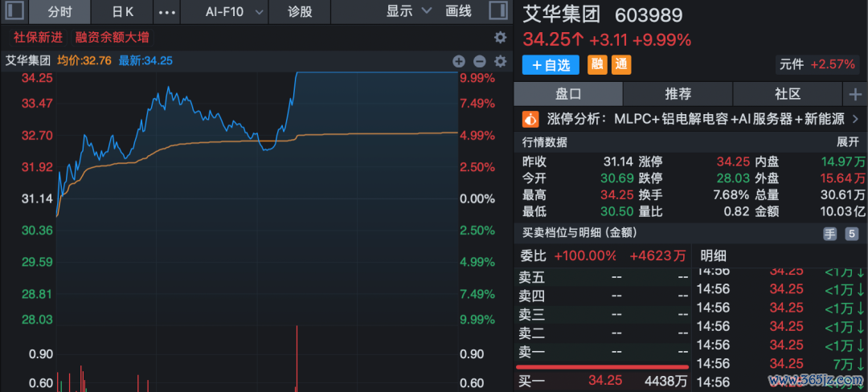
Task: Click the blue price line at limit-up
Action: pos(378,72)
